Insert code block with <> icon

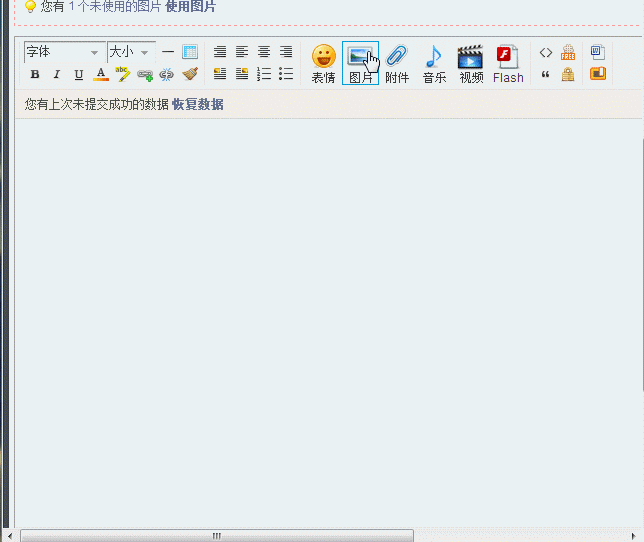tap(546, 53)
